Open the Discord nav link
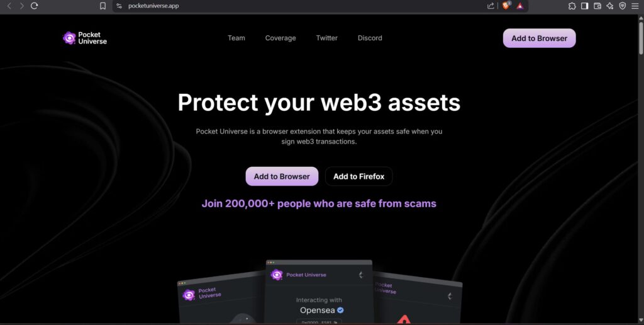The width and height of the screenshot is (644, 325). tap(370, 38)
